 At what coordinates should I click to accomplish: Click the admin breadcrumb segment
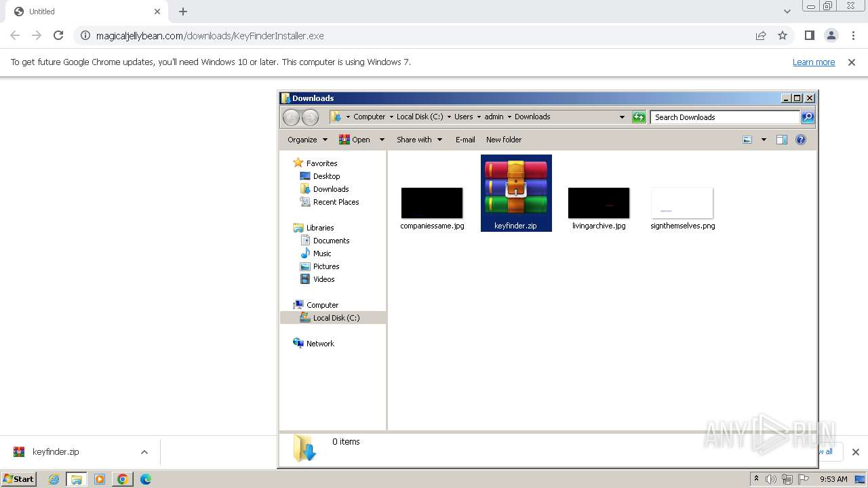coord(494,117)
